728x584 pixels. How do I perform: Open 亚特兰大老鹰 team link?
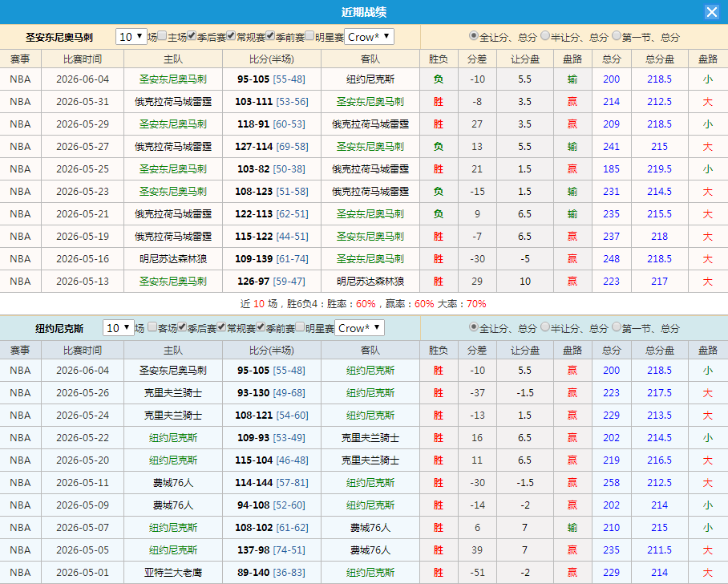(173, 573)
